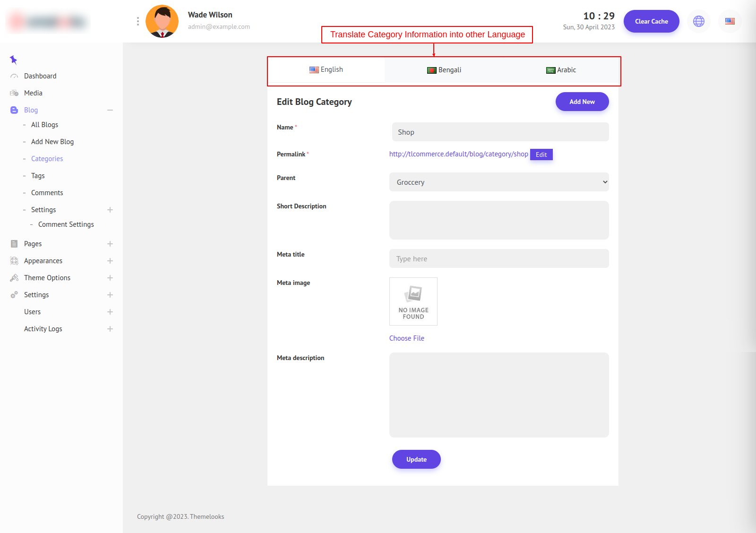Viewport: 756px width, 533px height.
Task: Expand the Appearances menu
Action: pos(110,261)
